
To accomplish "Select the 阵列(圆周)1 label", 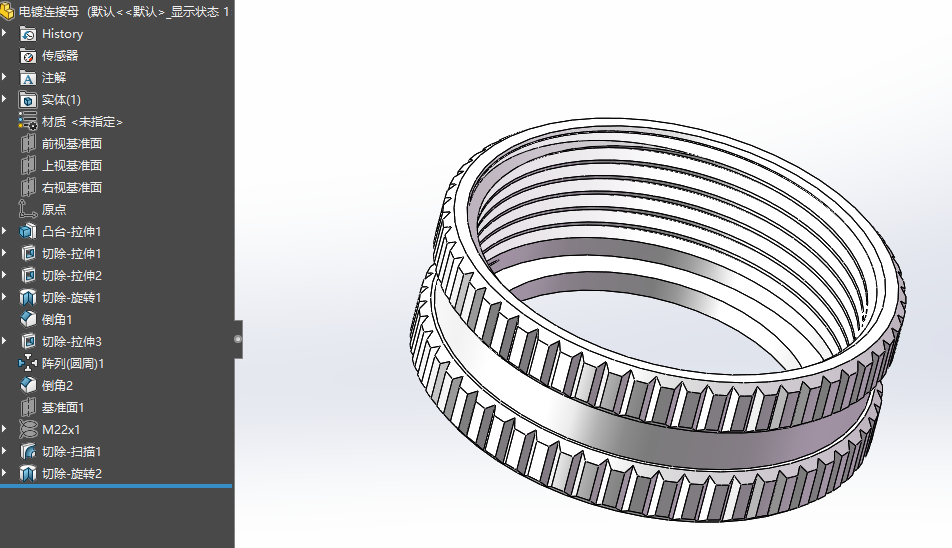I will pos(73,364).
